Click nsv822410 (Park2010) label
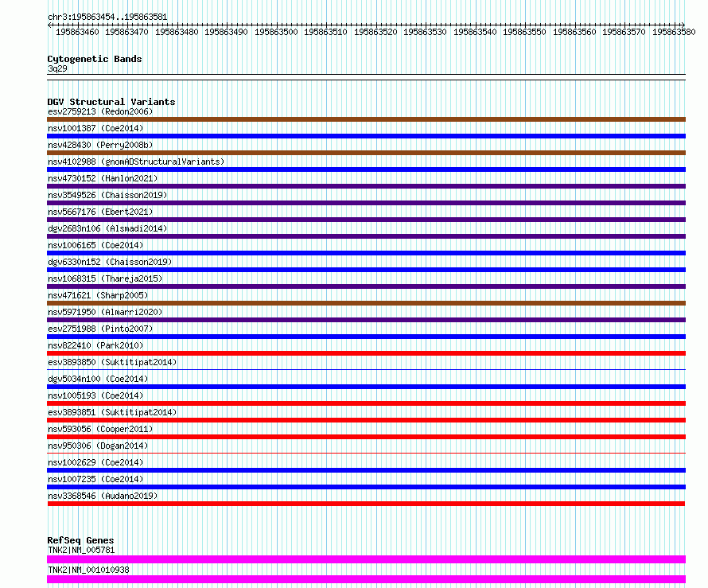The width and height of the screenshot is (708, 588). (95, 345)
